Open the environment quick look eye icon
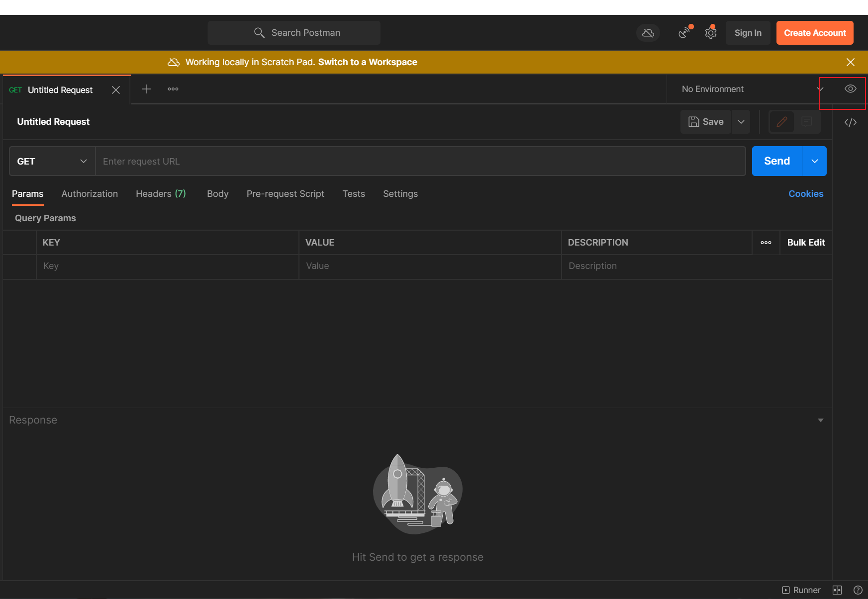 [x=850, y=89]
